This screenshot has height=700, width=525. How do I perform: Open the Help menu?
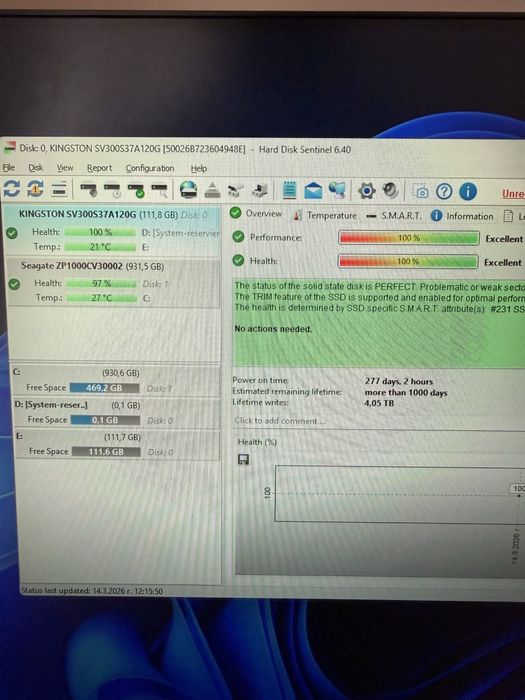pyautogui.click(x=199, y=169)
